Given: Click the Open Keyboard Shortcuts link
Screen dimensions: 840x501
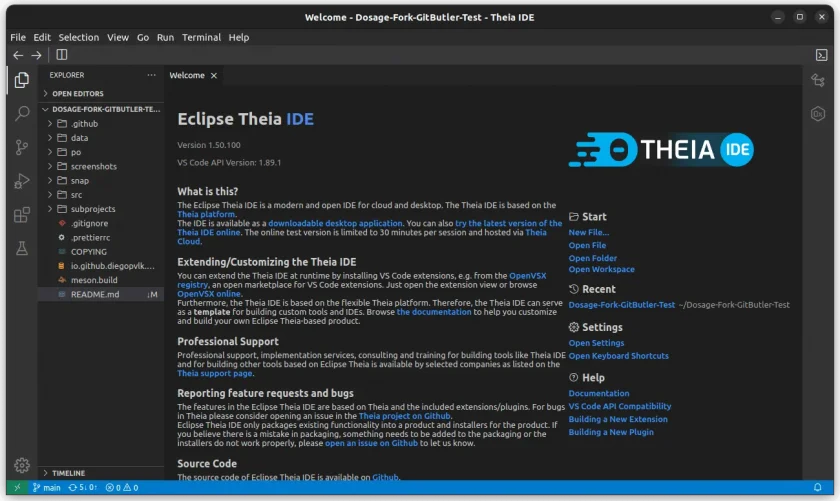Looking at the screenshot, I should (619, 355).
